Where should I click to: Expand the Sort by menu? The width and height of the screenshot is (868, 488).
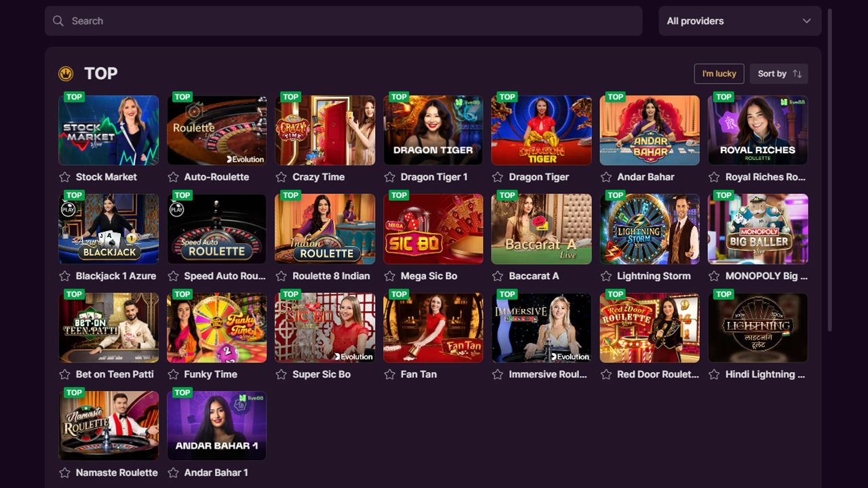778,74
